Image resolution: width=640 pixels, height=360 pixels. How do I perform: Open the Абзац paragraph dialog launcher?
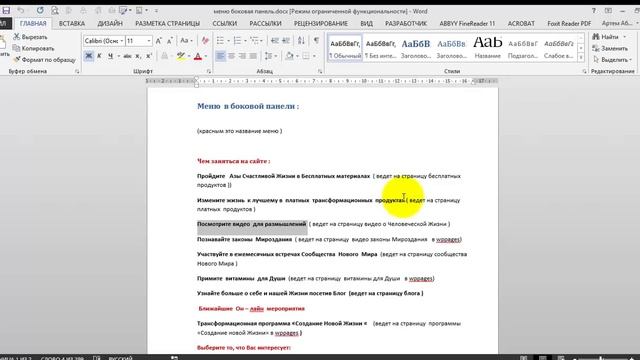pyautogui.click(x=320, y=71)
